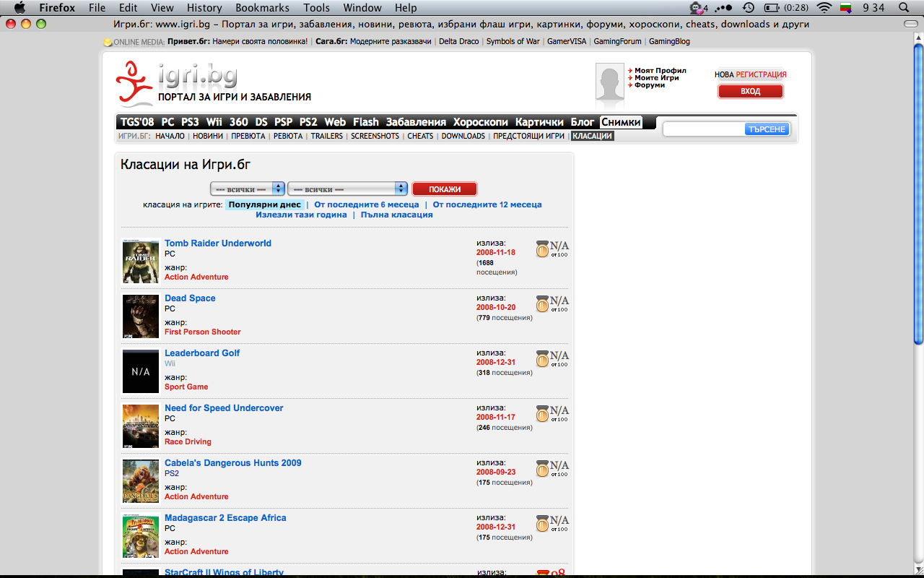This screenshot has height=578, width=924.
Task: Click medal rating icon for Leaderboard Golf
Action: 542,359
